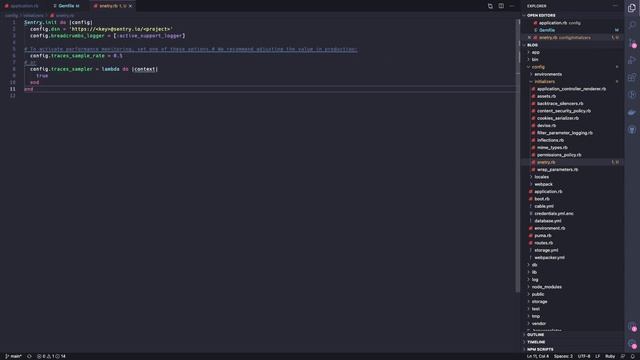Open errors and warnings problems indicator
This screenshot has height=360, width=640.
(51, 356)
